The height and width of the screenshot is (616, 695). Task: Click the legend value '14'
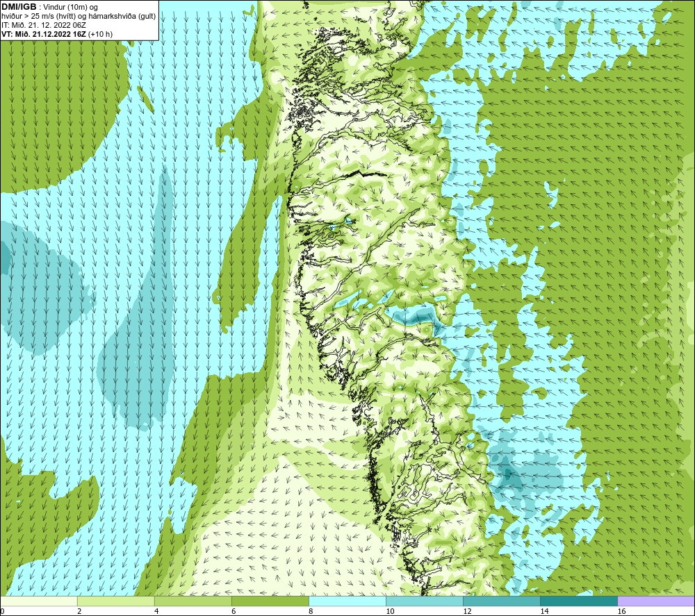pyautogui.click(x=544, y=611)
